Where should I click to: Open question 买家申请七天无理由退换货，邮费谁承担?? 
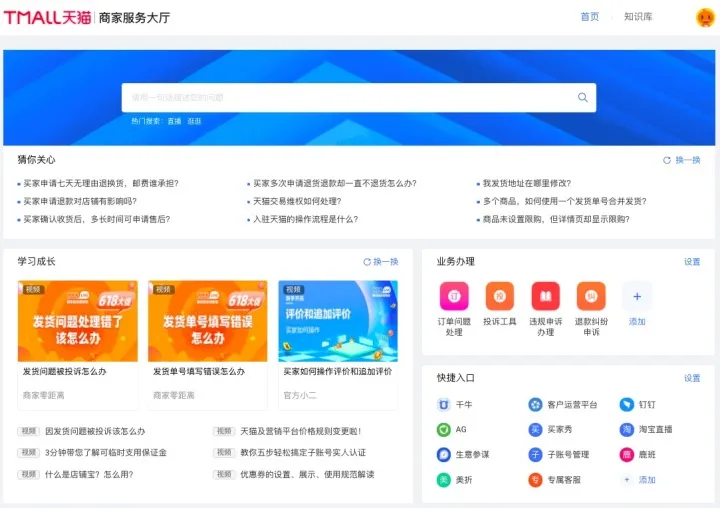point(101,183)
